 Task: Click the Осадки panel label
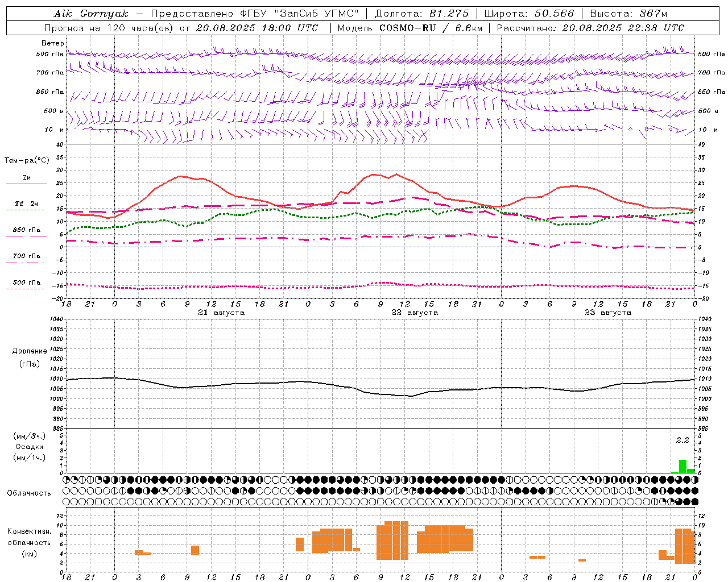pos(30,447)
